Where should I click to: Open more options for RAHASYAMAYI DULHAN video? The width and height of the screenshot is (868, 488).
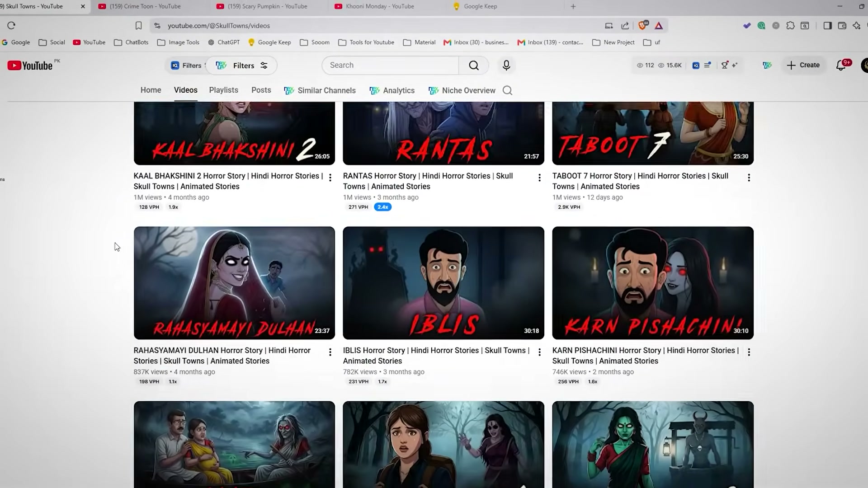click(x=330, y=352)
